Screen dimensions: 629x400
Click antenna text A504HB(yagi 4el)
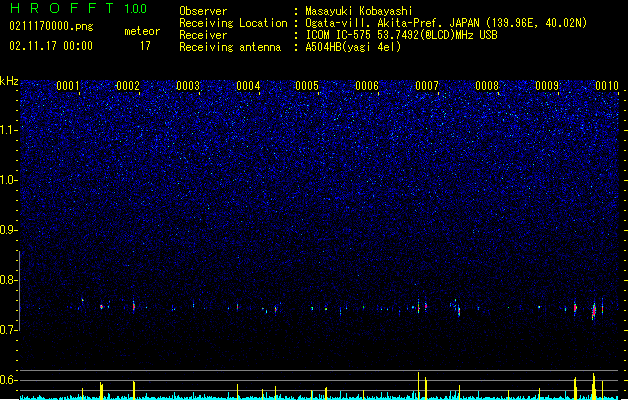(353, 47)
